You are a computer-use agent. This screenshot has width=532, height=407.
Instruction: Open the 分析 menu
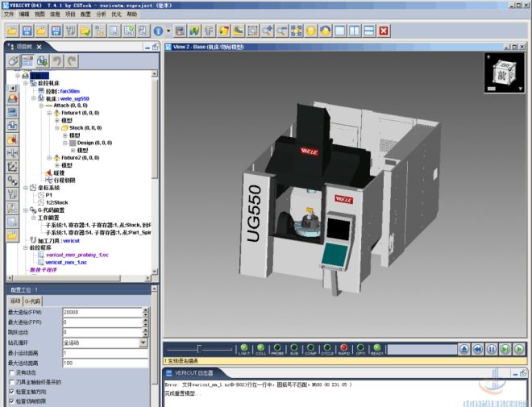pos(101,15)
